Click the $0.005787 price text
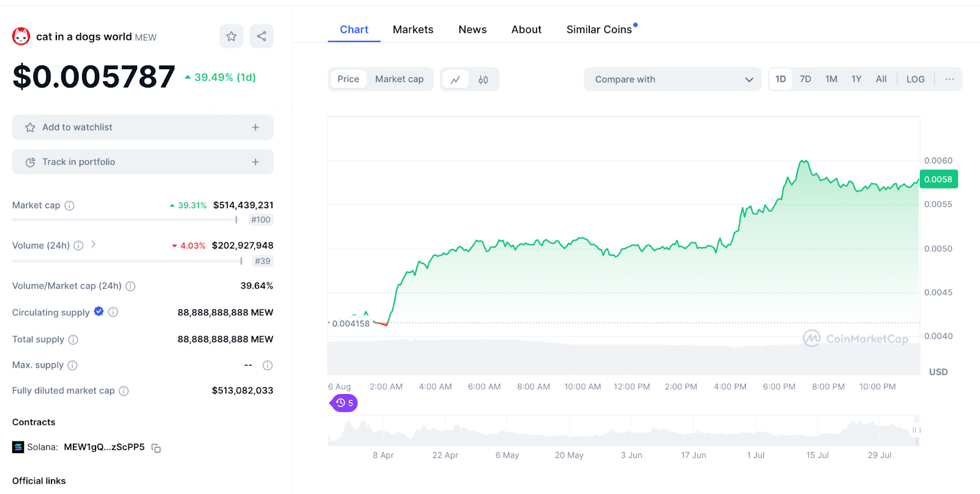 pyautogui.click(x=94, y=77)
